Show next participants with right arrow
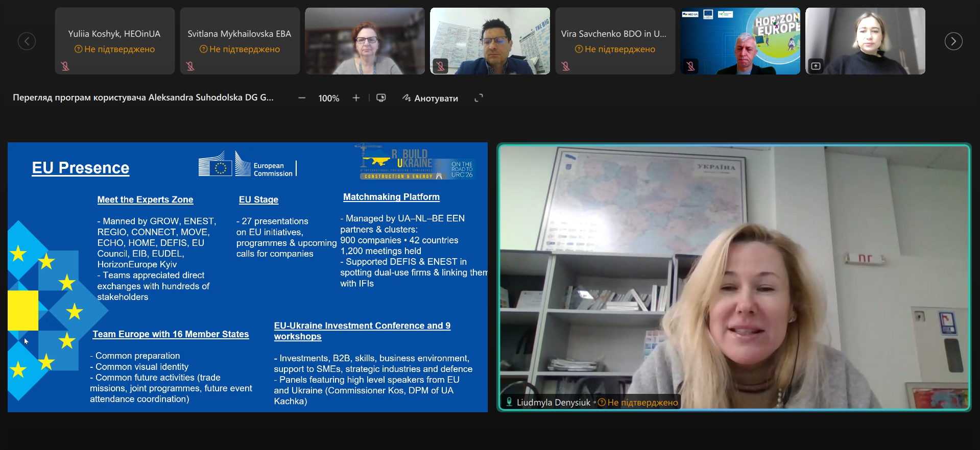980x450 pixels. click(953, 41)
